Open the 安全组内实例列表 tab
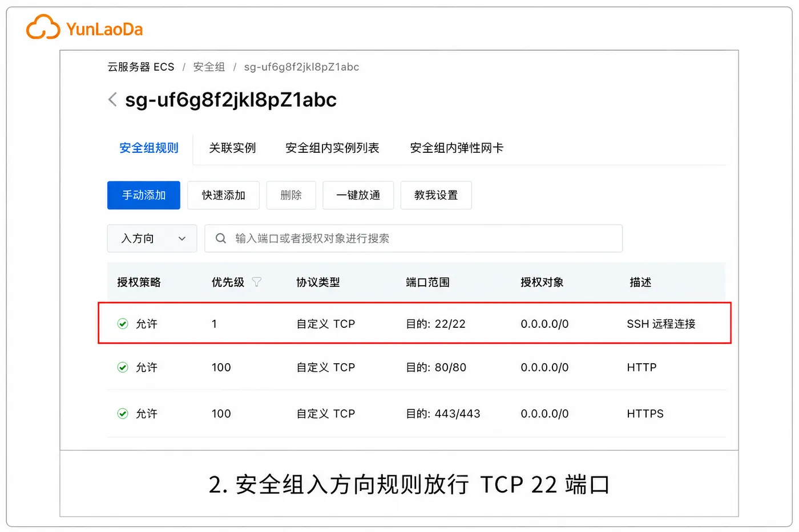Viewport: 799px width, 532px height. (x=332, y=148)
